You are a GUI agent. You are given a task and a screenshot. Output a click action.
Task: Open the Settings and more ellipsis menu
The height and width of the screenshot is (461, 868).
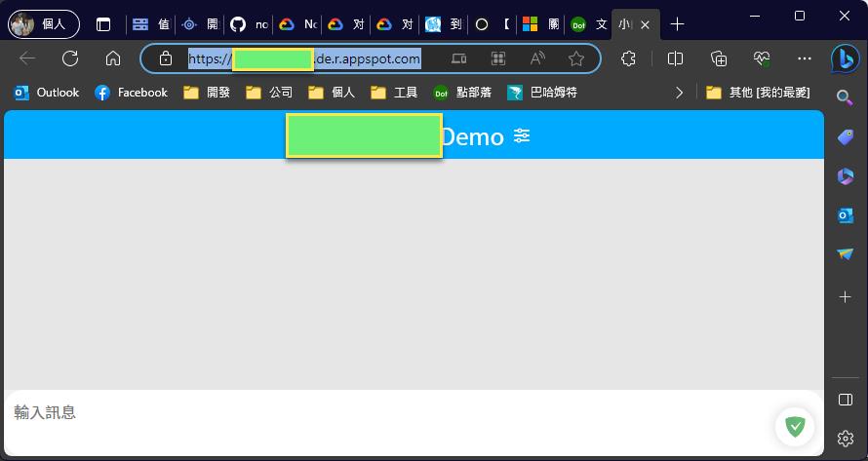[805, 58]
